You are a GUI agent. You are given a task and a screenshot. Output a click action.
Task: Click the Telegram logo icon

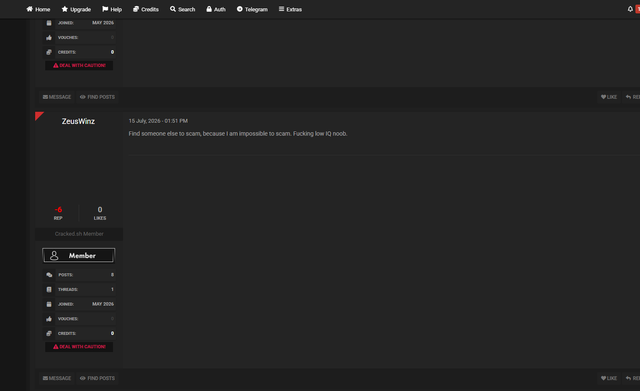pos(240,9)
